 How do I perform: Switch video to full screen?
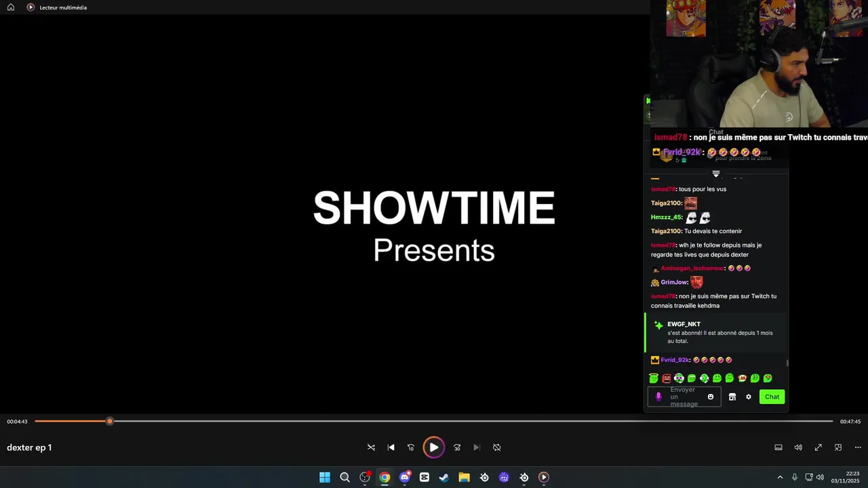tap(818, 447)
